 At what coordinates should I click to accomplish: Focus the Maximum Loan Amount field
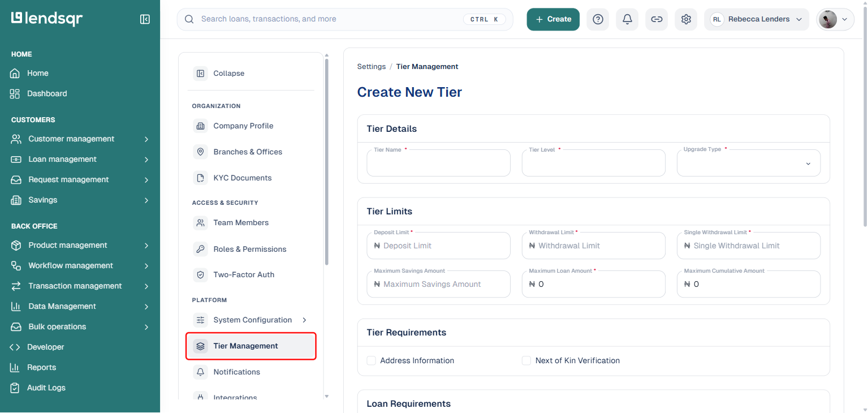coord(593,284)
